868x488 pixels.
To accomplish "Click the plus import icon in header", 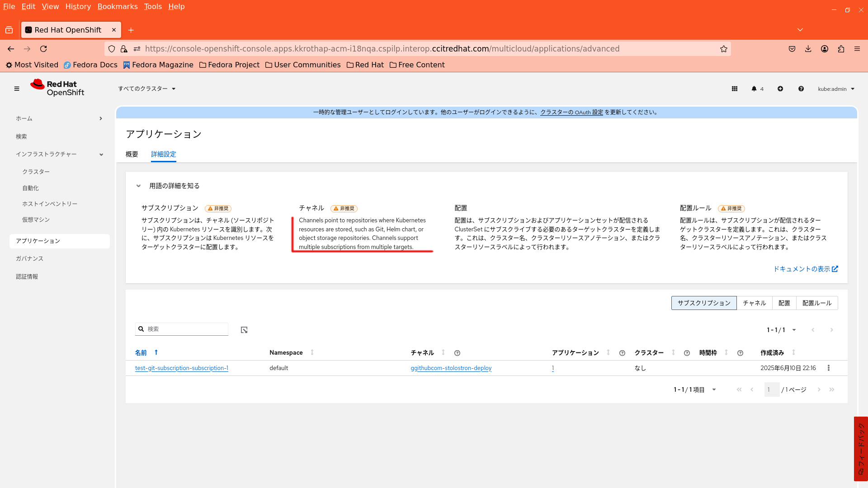I will point(780,89).
